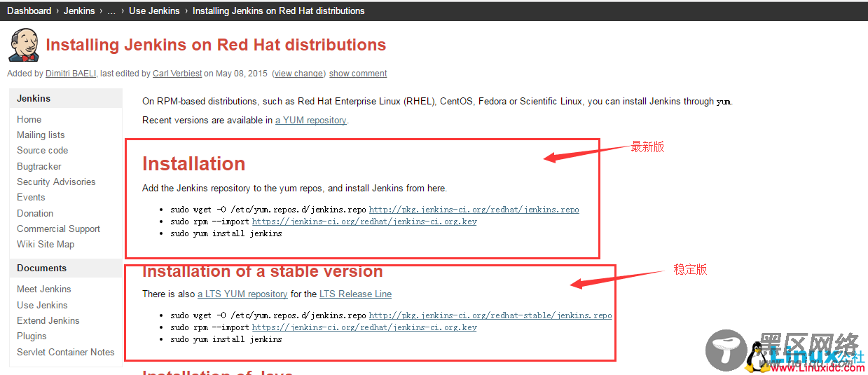
Task: Open jenkins-ci.org.key link under stable version
Action: (x=364, y=327)
